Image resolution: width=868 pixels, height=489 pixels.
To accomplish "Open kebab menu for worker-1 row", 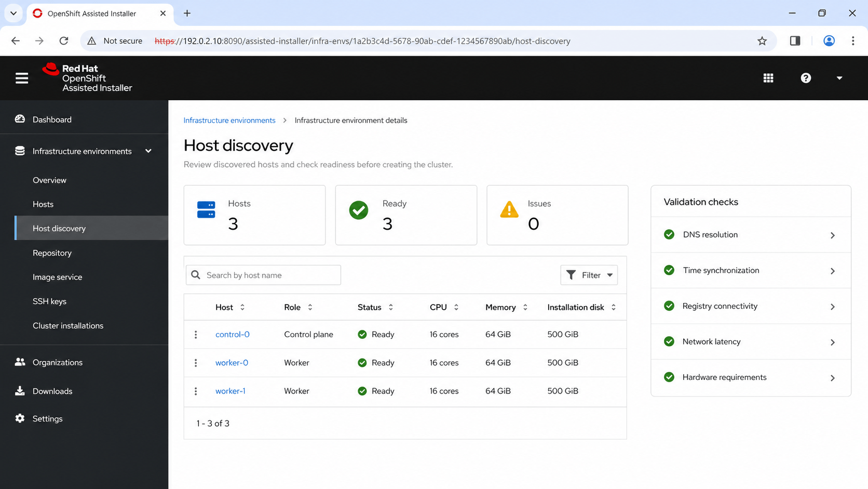I will pos(196,391).
